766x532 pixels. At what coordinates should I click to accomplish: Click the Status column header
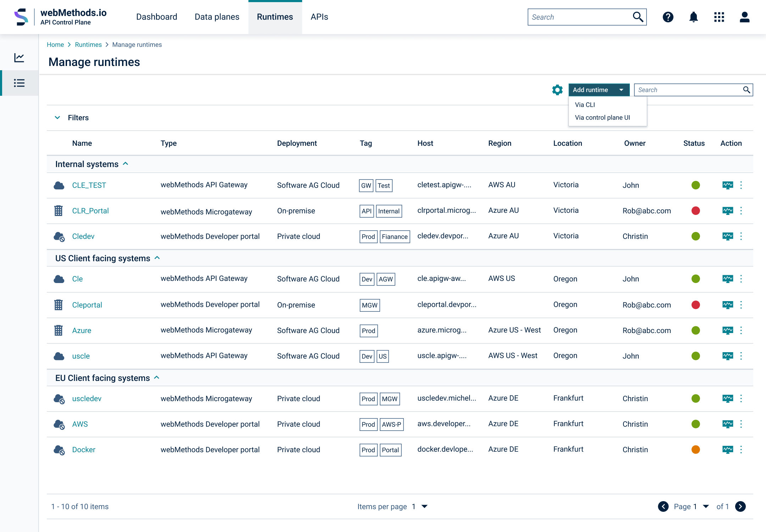pyautogui.click(x=694, y=143)
